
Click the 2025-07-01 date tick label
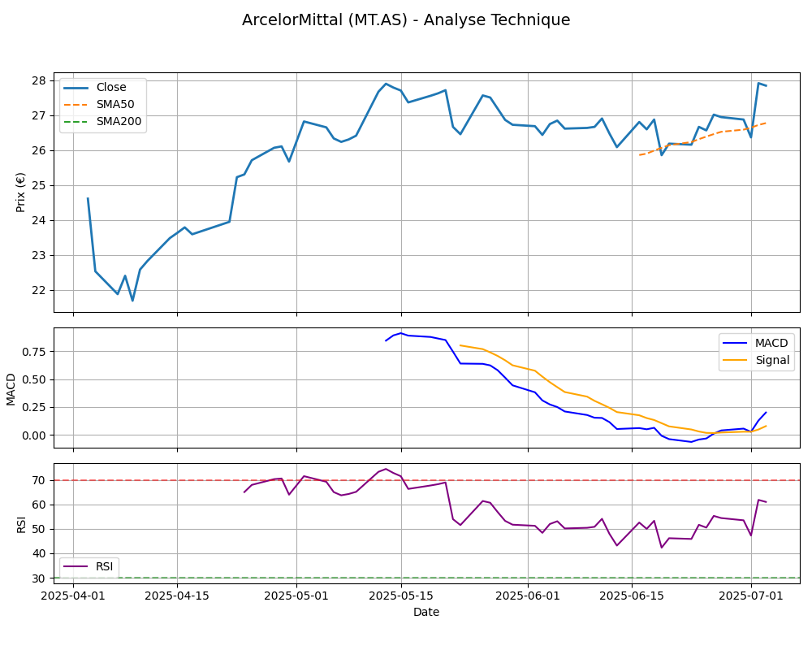coord(751,596)
